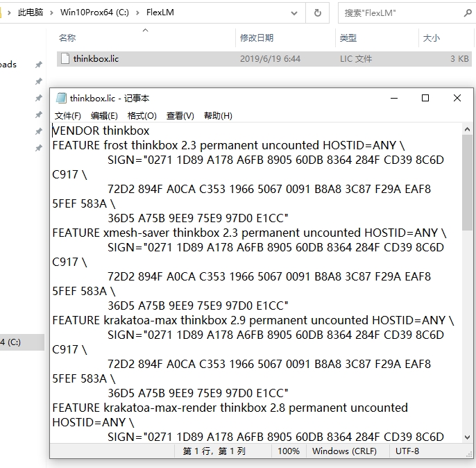Expand the chevron before 此电脑 breadcrumb
The width and height of the screenshot is (476, 468).
pyautogui.click(x=10, y=12)
